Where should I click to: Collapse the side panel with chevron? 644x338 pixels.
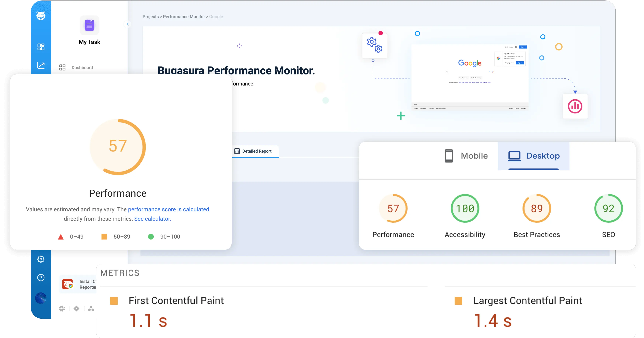coord(128,24)
